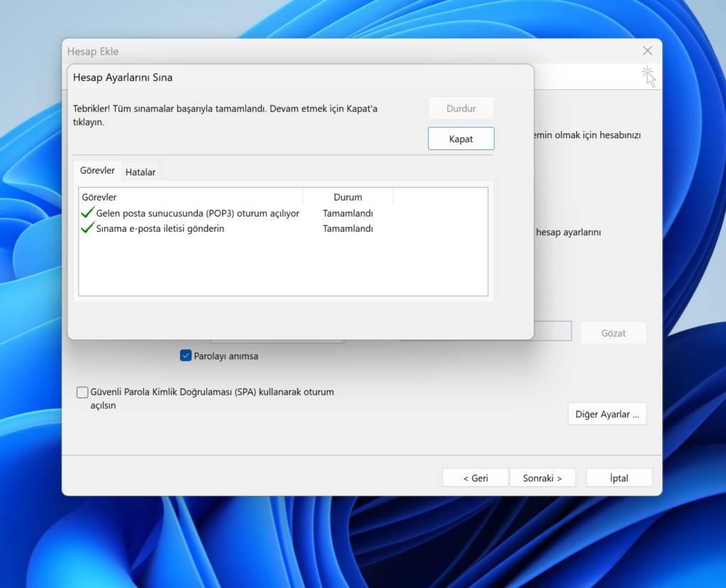Proceed with the Sonraki button

(x=542, y=478)
